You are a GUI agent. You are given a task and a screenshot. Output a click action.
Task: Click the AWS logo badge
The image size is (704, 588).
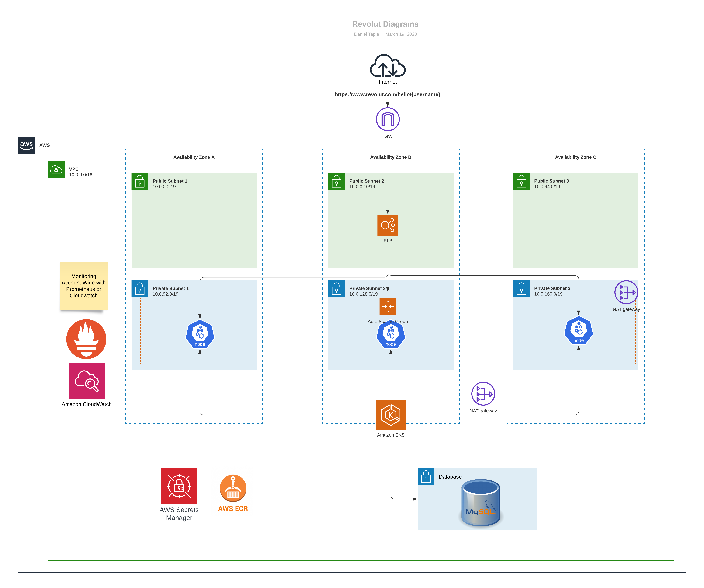coord(27,146)
